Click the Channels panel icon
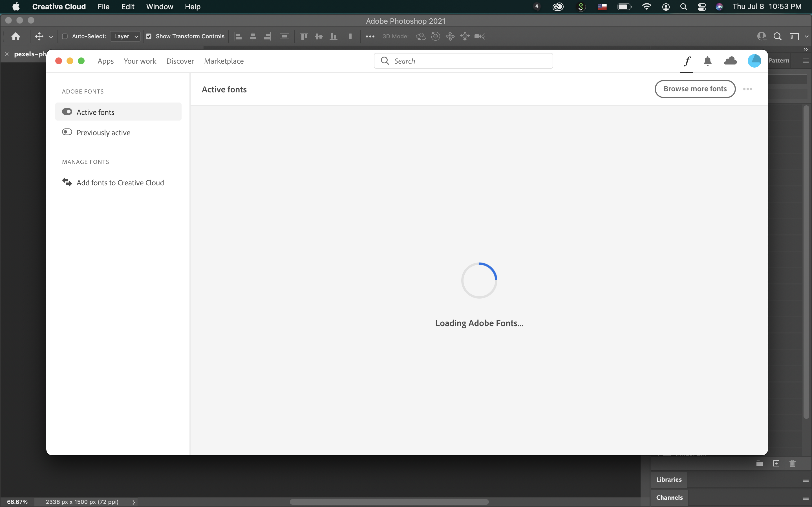812x507 pixels. [x=668, y=497]
